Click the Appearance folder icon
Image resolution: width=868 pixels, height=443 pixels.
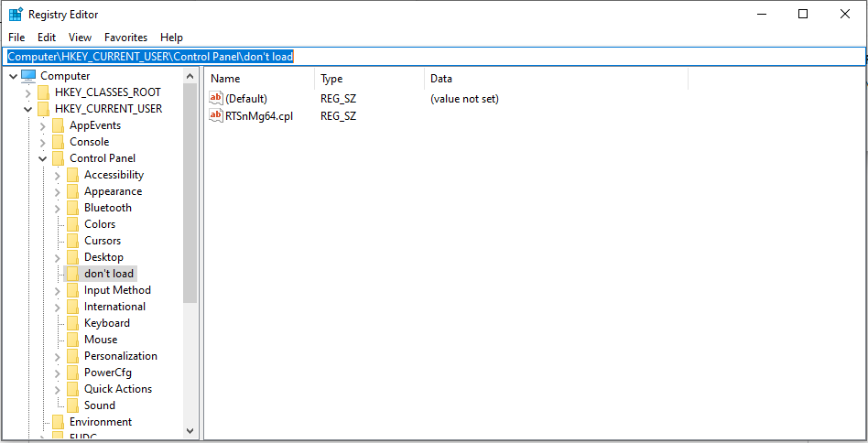(x=72, y=192)
